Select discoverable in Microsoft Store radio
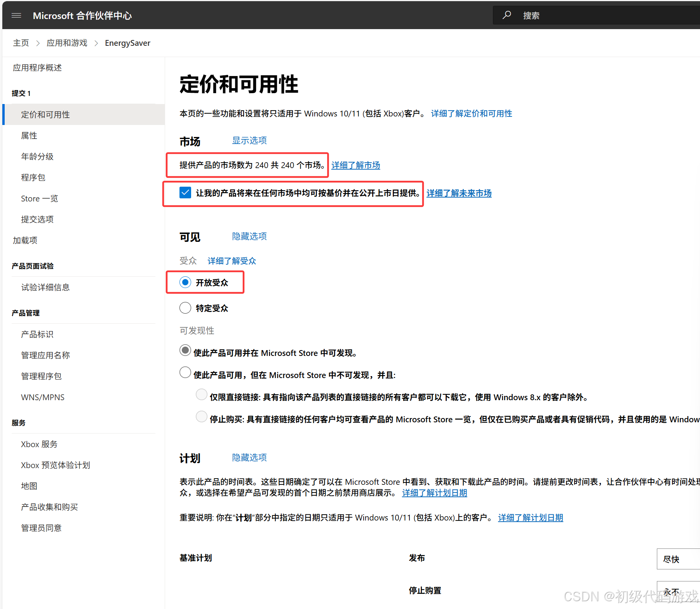 tap(185, 350)
